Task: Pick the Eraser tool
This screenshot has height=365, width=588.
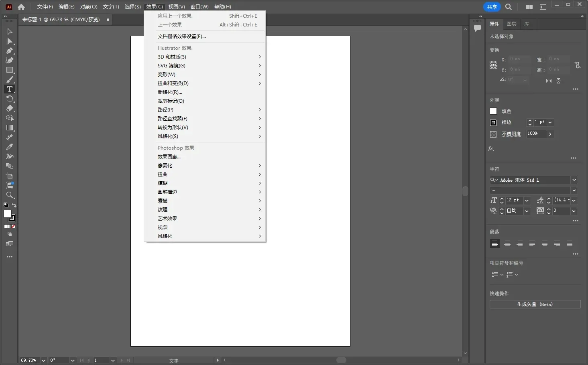Action: (10, 109)
